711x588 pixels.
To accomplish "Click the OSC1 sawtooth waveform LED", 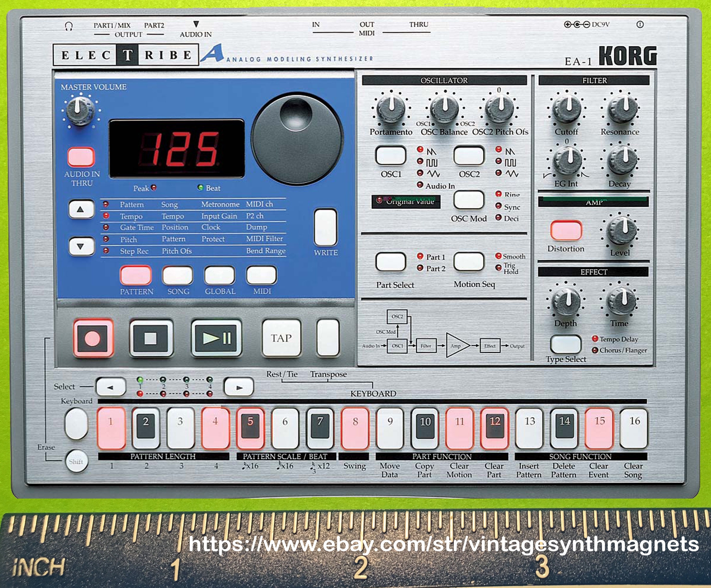I will click(420, 149).
